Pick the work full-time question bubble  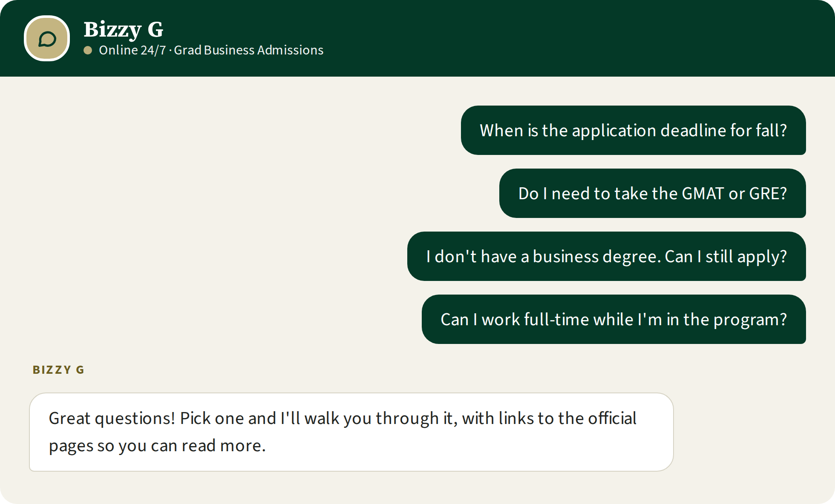point(613,319)
